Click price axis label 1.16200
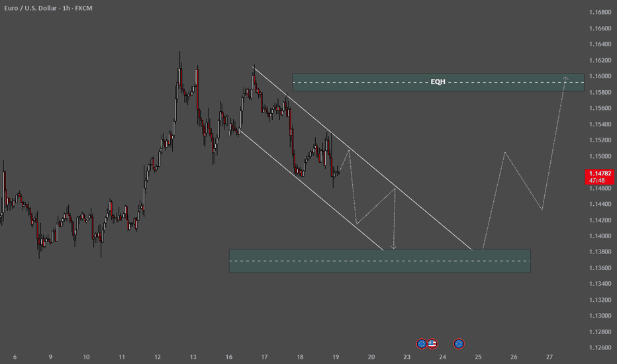This screenshot has width=617, height=364. 600,60
